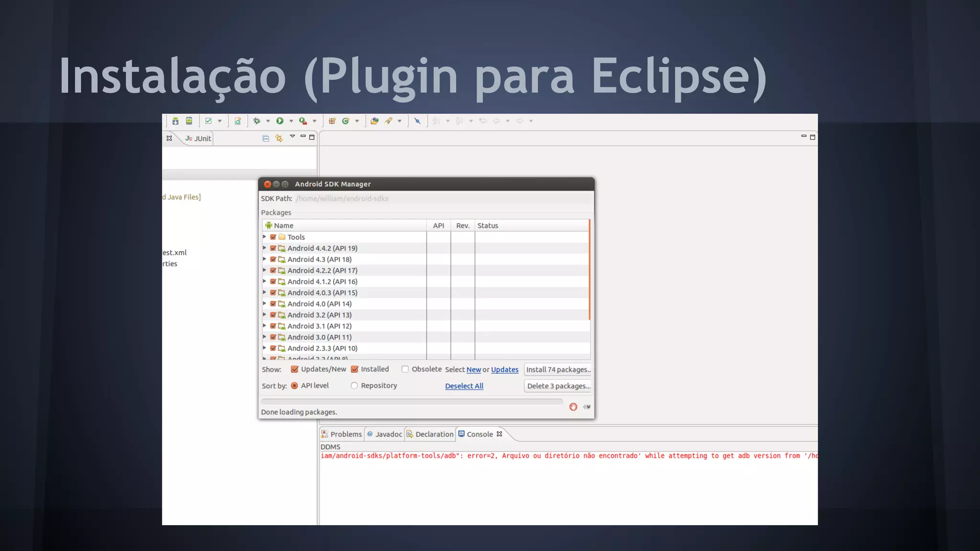Click the Back navigation arrow
Screen dimensions: 980x551
(x=496, y=121)
